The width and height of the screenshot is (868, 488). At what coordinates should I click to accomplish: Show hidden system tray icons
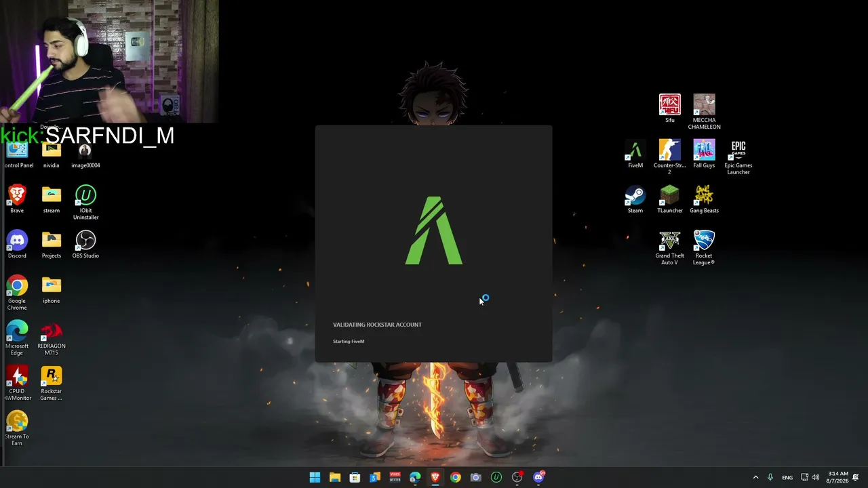755,477
